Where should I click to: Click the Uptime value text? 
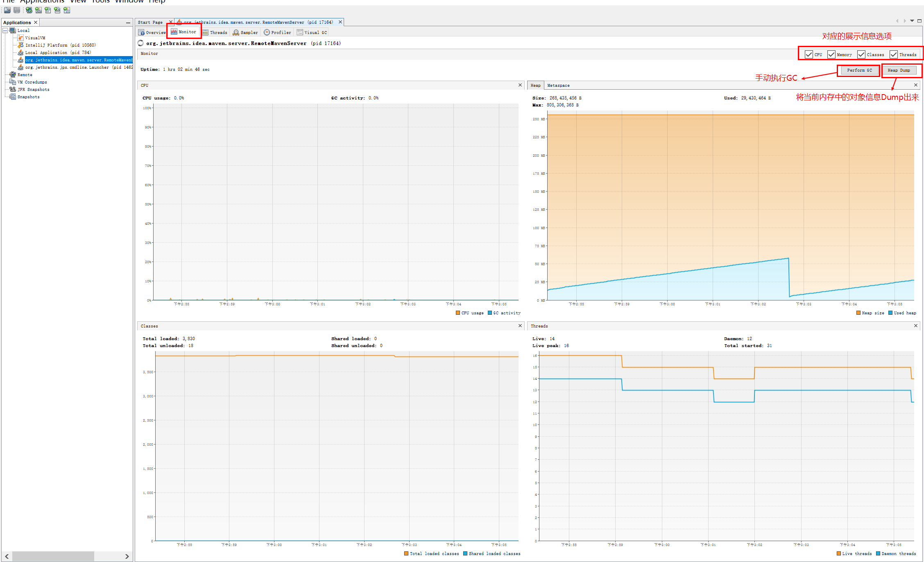(186, 70)
